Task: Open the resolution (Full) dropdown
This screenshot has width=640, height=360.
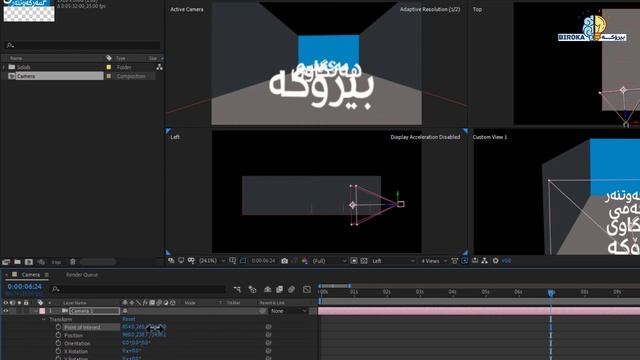Action: (329, 260)
